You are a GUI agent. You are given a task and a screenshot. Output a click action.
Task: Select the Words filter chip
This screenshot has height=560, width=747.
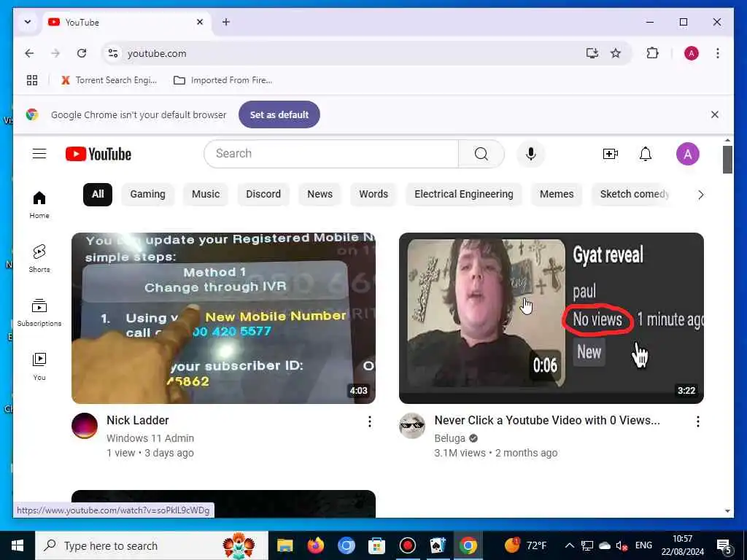tap(373, 194)
